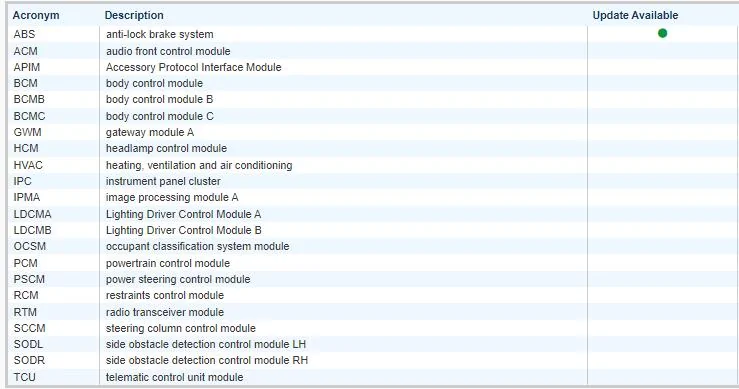Select the APIM acronym cell
Screen dimensions: 739x389
coord(26,67)
